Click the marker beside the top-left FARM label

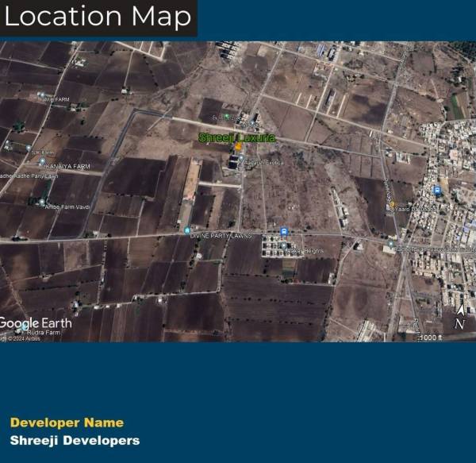coord(42,95)
